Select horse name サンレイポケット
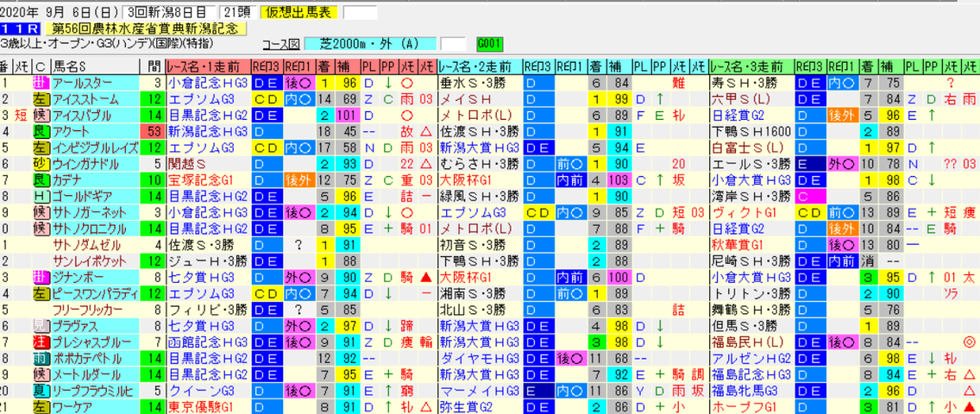Viewport: 980px width, 414px height. [x=90, y=261]
